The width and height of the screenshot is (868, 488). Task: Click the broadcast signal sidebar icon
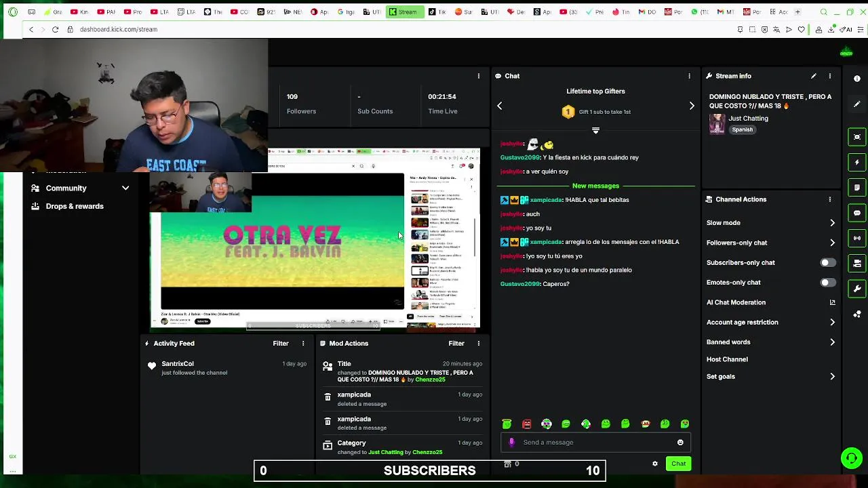coord(857,238)
